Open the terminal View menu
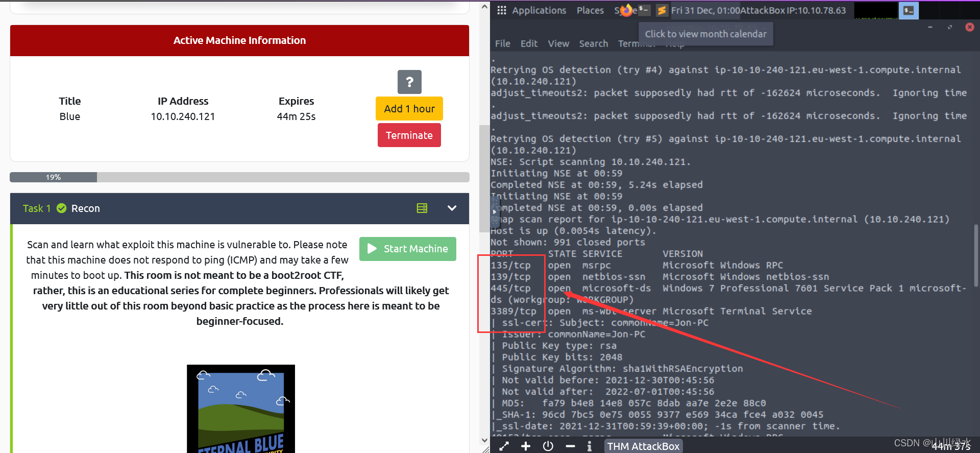Viewport: 980px width, 453px height. pyautogui.click(x=558, y=44)
